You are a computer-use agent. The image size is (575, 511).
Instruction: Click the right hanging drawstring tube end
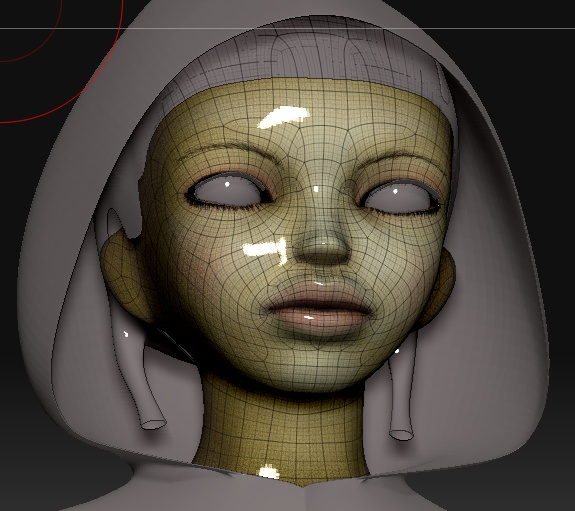pyautogui.click(x=401, y=435)
